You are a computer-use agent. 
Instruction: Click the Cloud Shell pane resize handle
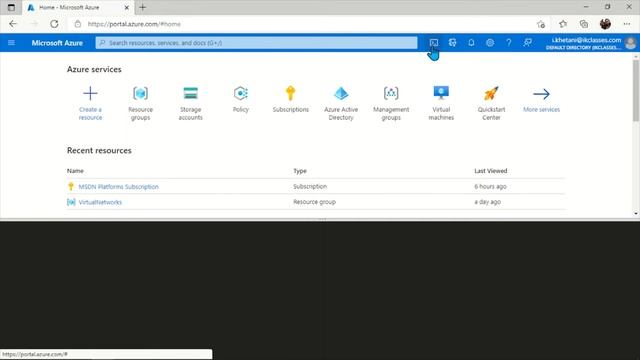(x=322, y=220)
